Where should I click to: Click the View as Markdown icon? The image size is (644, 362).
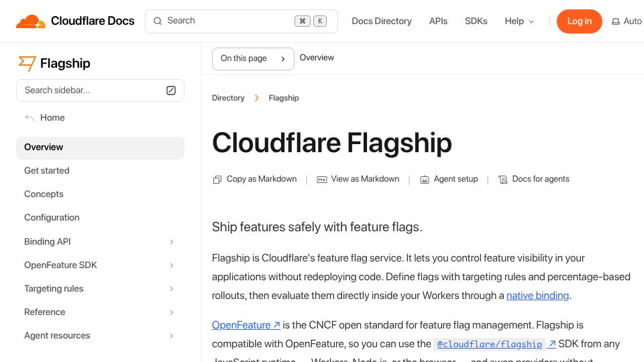coord(321,180)
